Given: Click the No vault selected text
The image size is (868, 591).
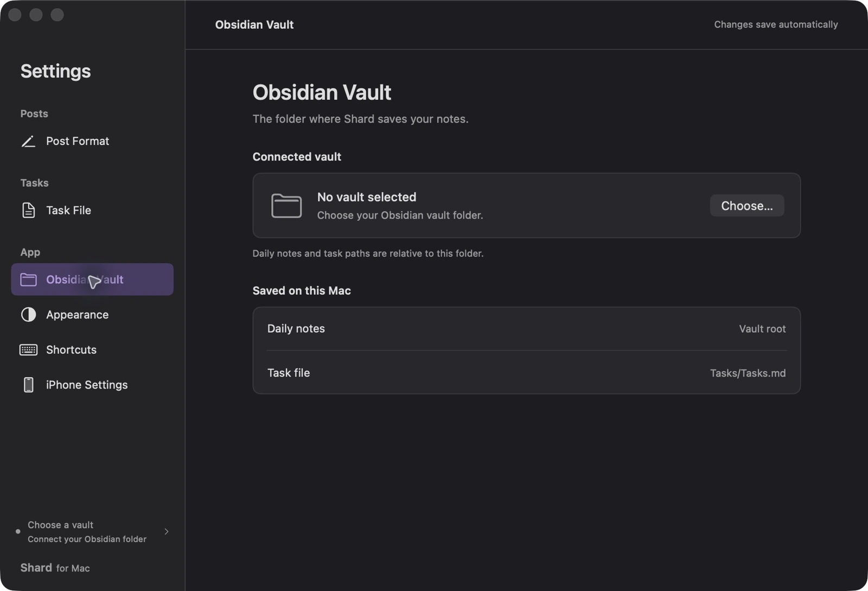Looking at the screenshot, I should tap(367, 197).
